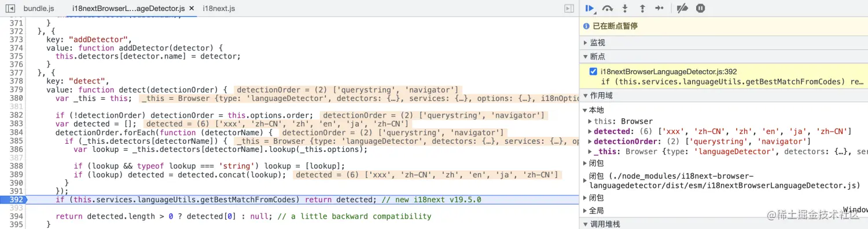This screenshot has height=229, width=868.
Task: Expand the 全局 scope
Action: point(584,210)
